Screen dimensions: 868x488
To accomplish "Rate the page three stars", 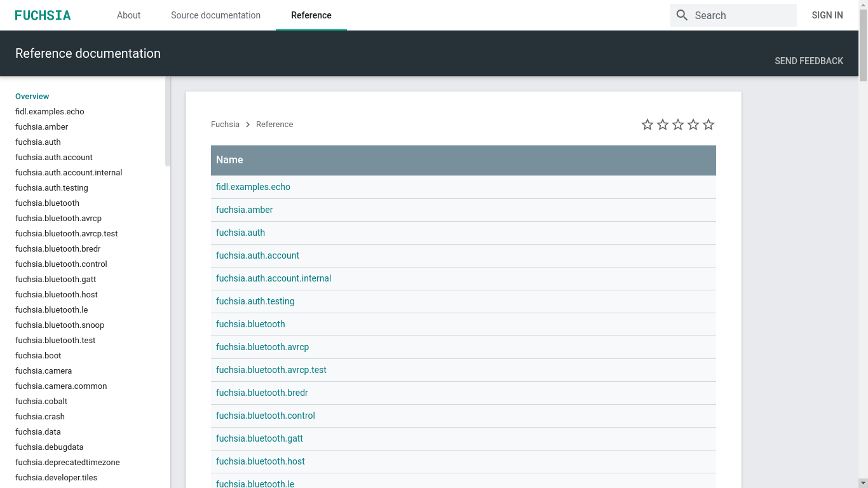I will pos(678,125).
